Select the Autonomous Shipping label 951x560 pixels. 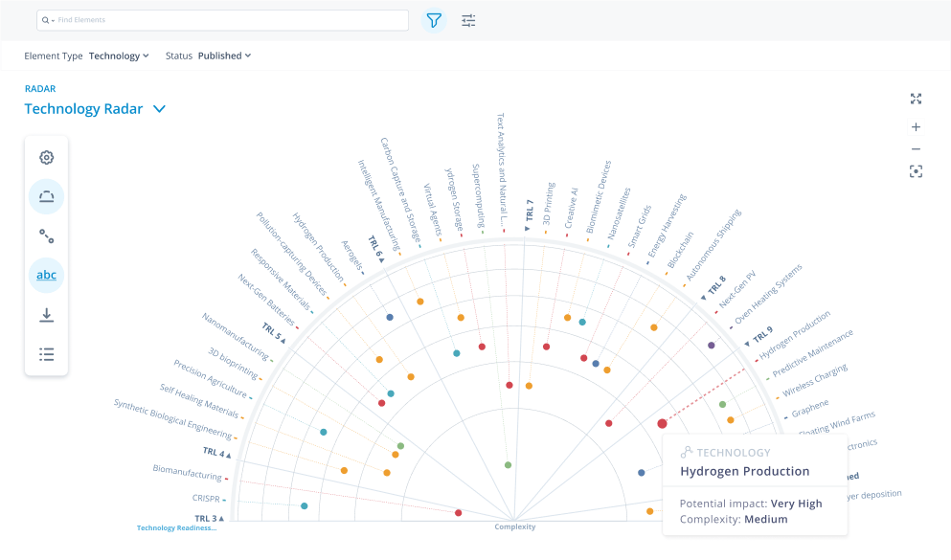[x=713, y=245]
